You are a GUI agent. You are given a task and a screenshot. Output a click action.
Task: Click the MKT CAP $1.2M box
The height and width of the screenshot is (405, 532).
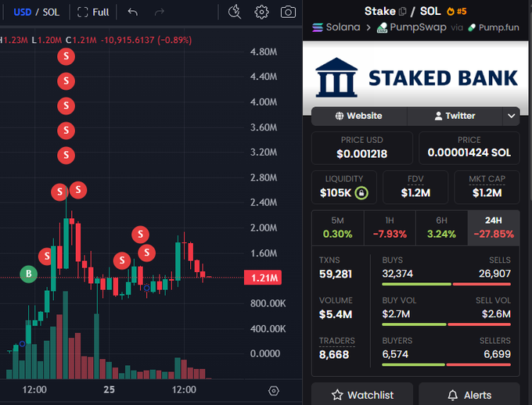pyautogui.click(x=487, y=187)
